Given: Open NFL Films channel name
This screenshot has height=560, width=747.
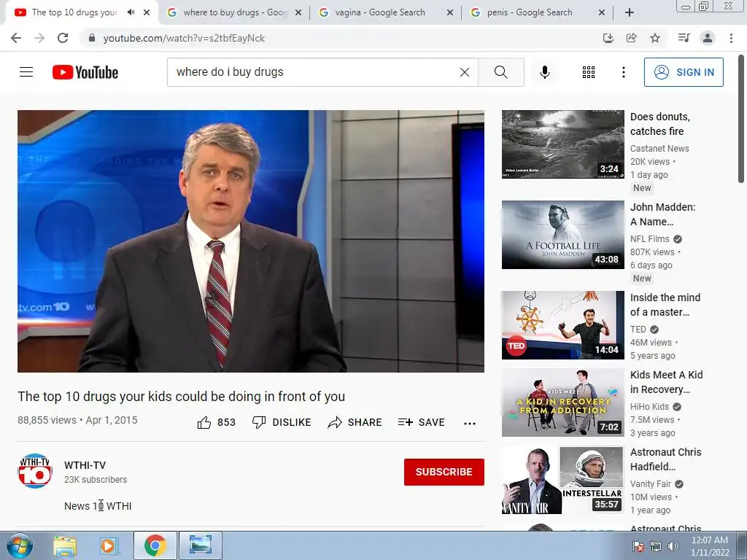Looking at the screenshot, I should click(650, 239).
